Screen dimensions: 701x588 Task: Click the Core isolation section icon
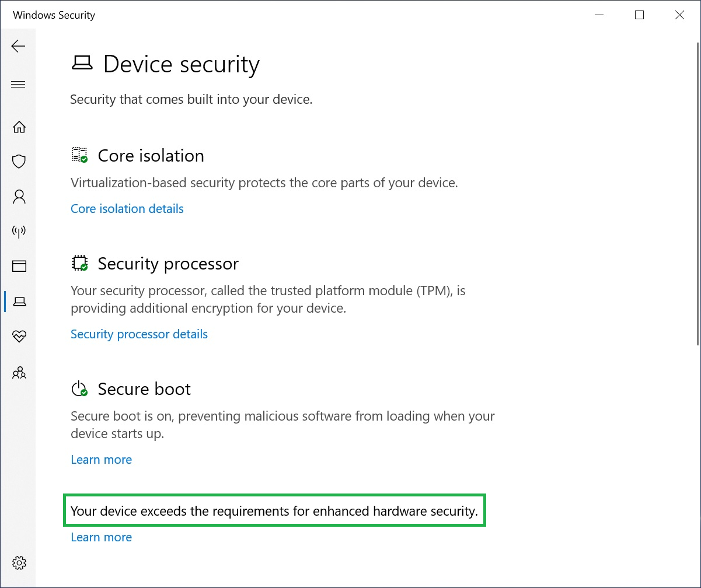[x=80, y=154]
